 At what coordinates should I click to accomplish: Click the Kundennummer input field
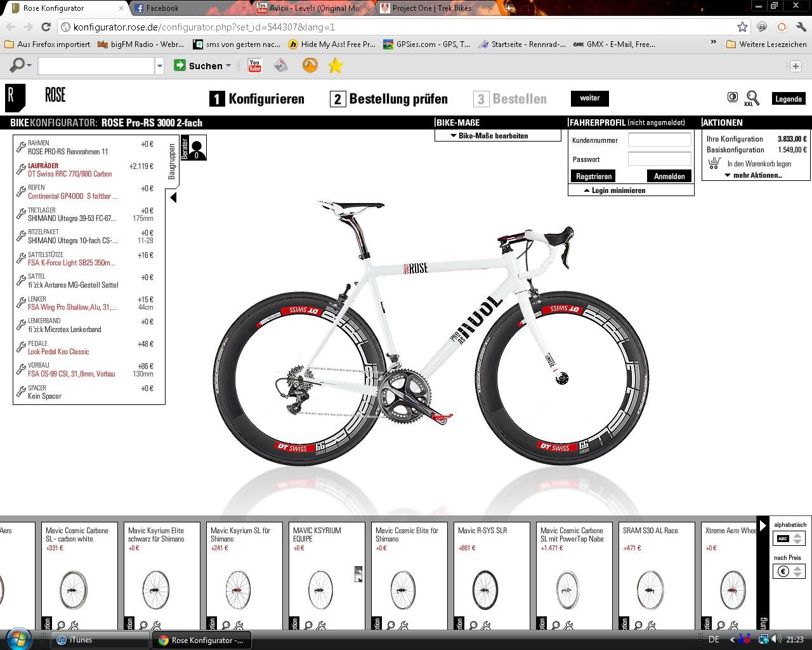659,140
